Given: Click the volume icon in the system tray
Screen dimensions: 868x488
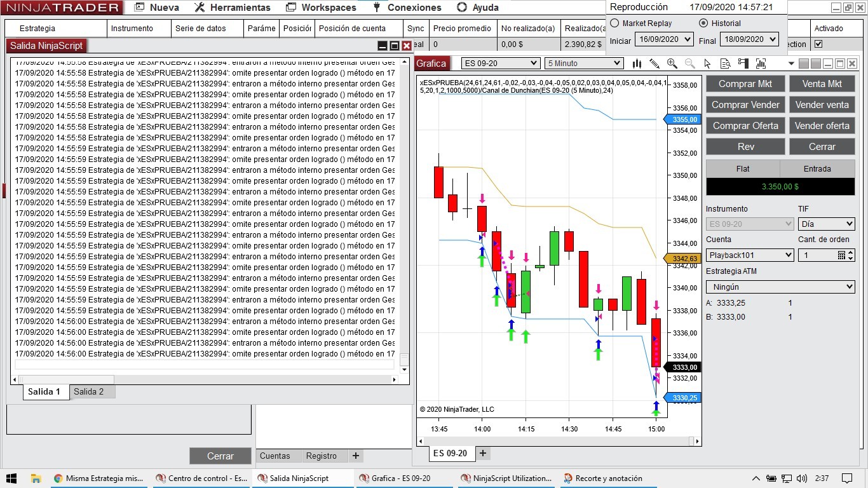Looking at the screenshot, I should click(801, 478).
